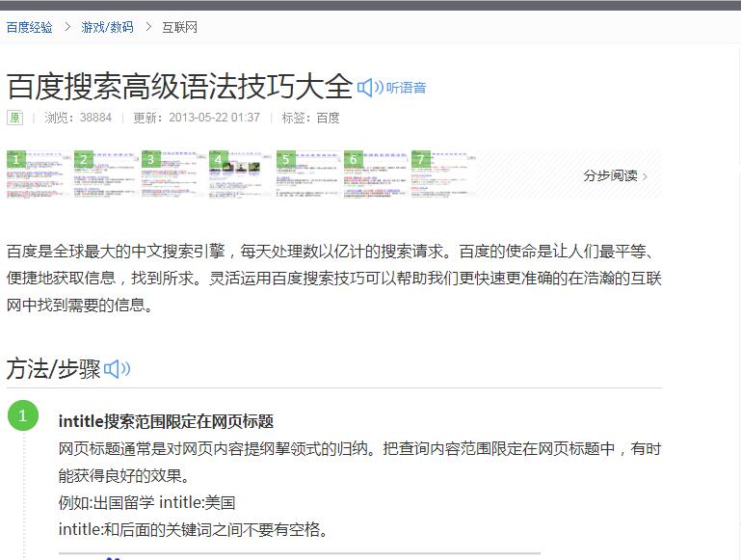Open step 3 thumbnail preview
The height and width of the screenshot is (560, 741).
coord(174,173)
